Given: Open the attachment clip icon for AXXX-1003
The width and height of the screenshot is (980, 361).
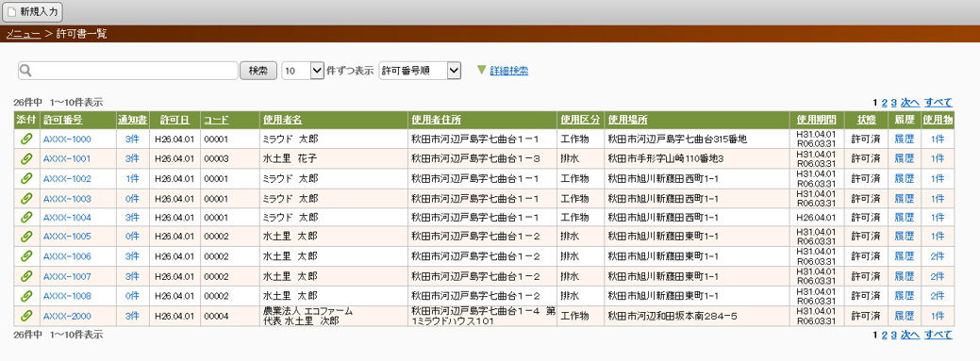Looking at the screenshot, I should [26, 199].
